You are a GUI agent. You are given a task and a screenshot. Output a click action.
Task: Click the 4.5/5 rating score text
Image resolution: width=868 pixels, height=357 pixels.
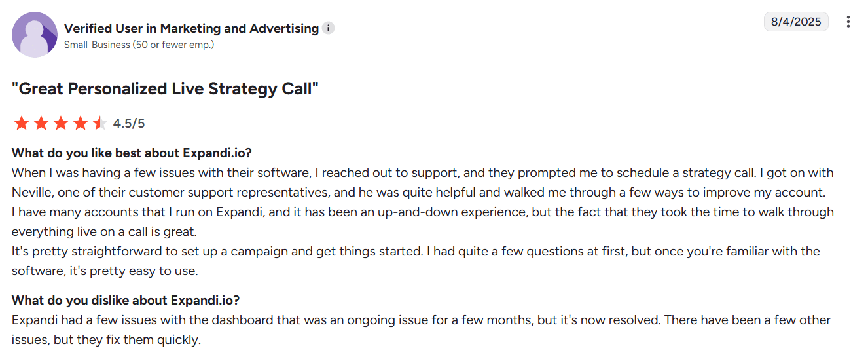[129, 123]
